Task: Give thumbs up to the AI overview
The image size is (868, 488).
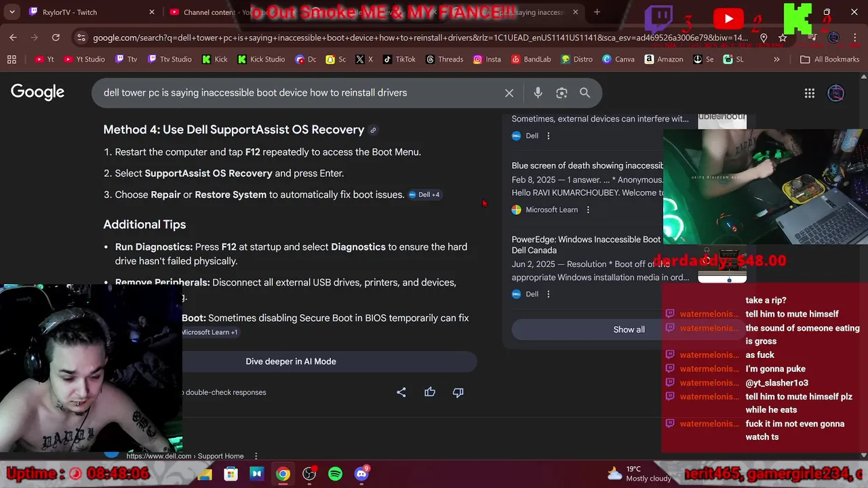Action: (x=430, y=392)
